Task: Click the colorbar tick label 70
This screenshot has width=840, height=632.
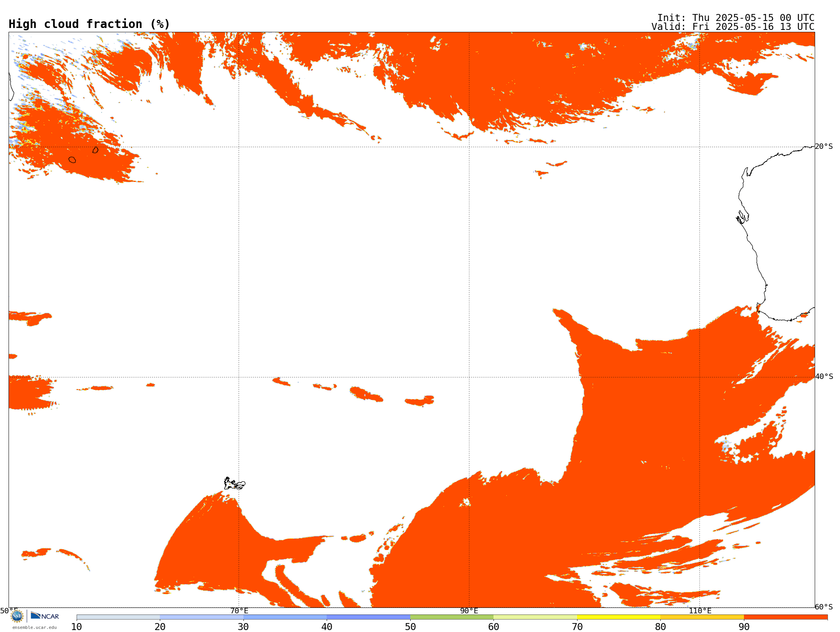Action: pyautogui.click(x=577, y=627)
